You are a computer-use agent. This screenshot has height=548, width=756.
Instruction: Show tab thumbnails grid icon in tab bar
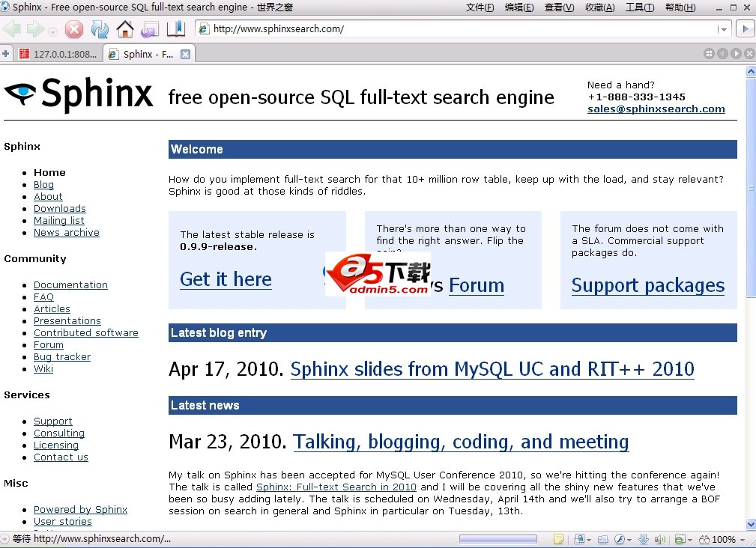point(709,54)
